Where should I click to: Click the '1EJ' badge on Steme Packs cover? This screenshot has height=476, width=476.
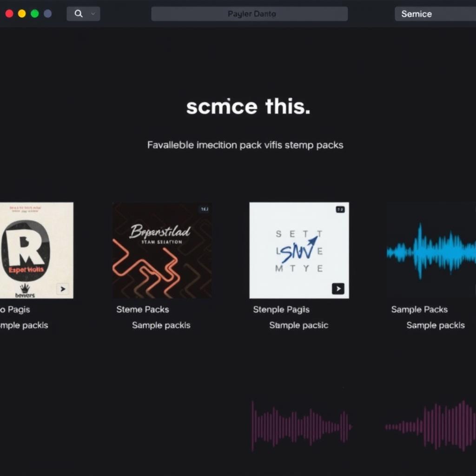pos(205,209)
